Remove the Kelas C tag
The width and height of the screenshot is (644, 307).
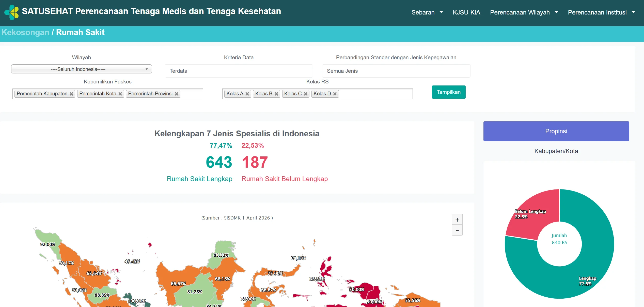coord(306,94)
